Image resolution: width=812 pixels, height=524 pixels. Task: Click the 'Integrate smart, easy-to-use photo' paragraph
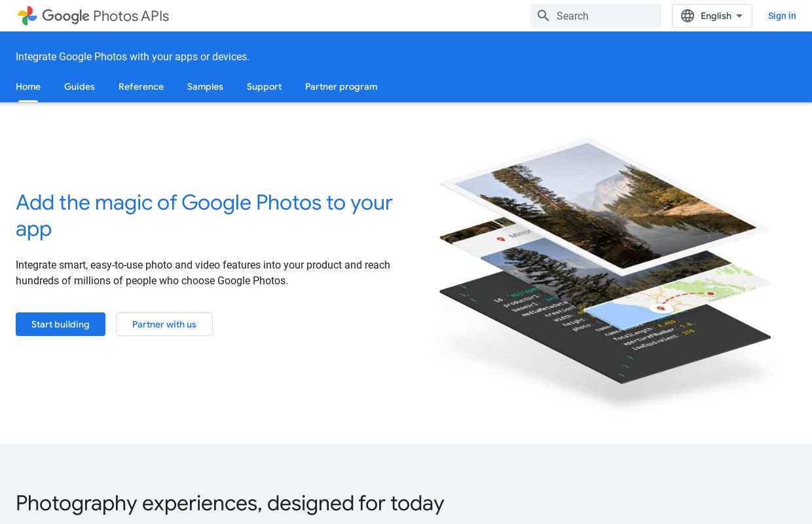(203, 272)
